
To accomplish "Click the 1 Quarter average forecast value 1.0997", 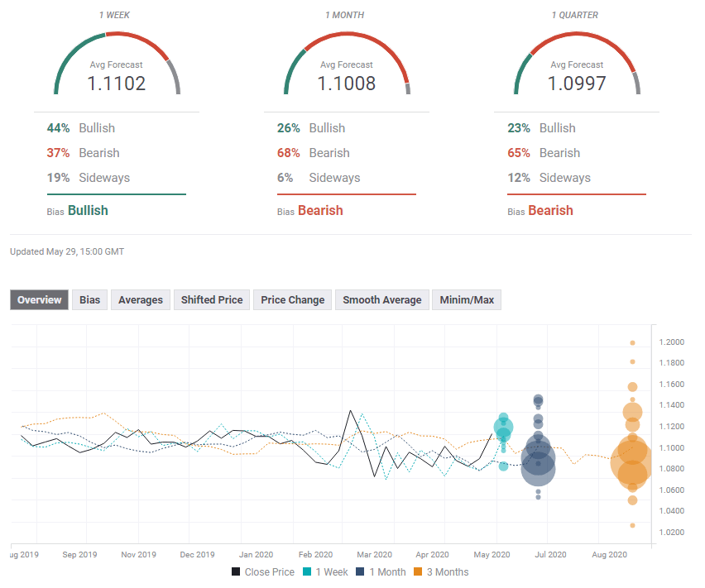I will click(x=577, y=84).
